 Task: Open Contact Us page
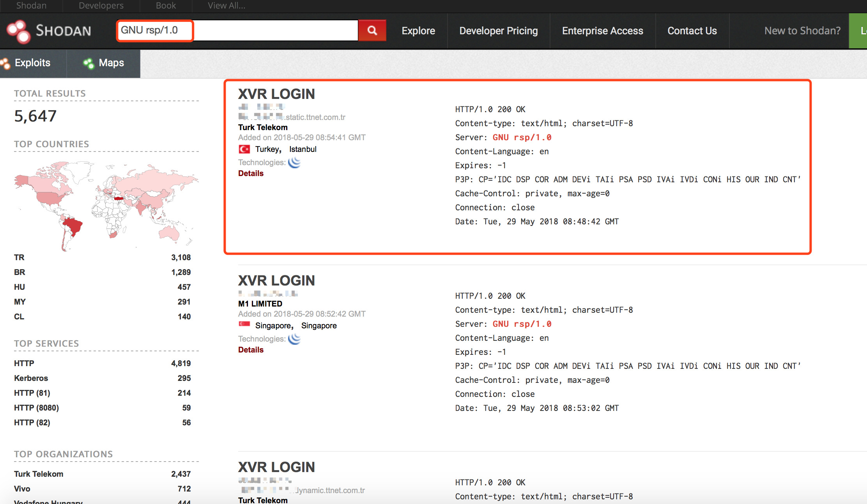[692, 31]
